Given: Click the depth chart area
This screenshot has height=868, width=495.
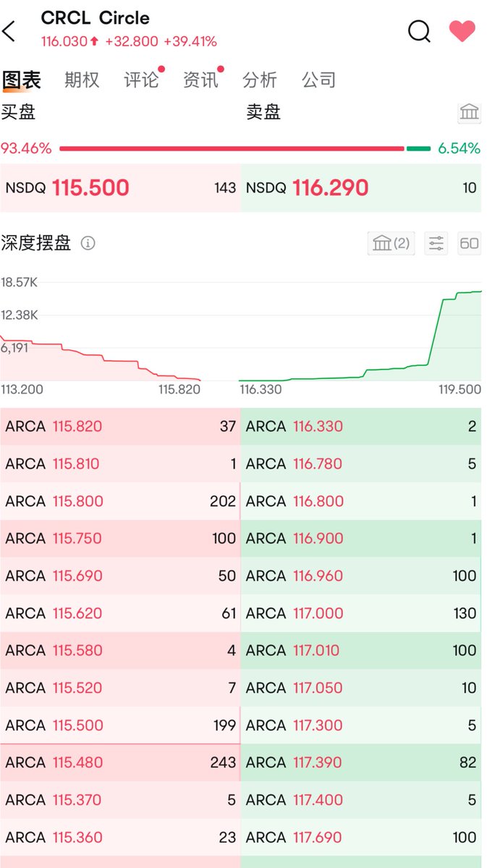Looking at the screenshot, I should click(x=240, y=333).
